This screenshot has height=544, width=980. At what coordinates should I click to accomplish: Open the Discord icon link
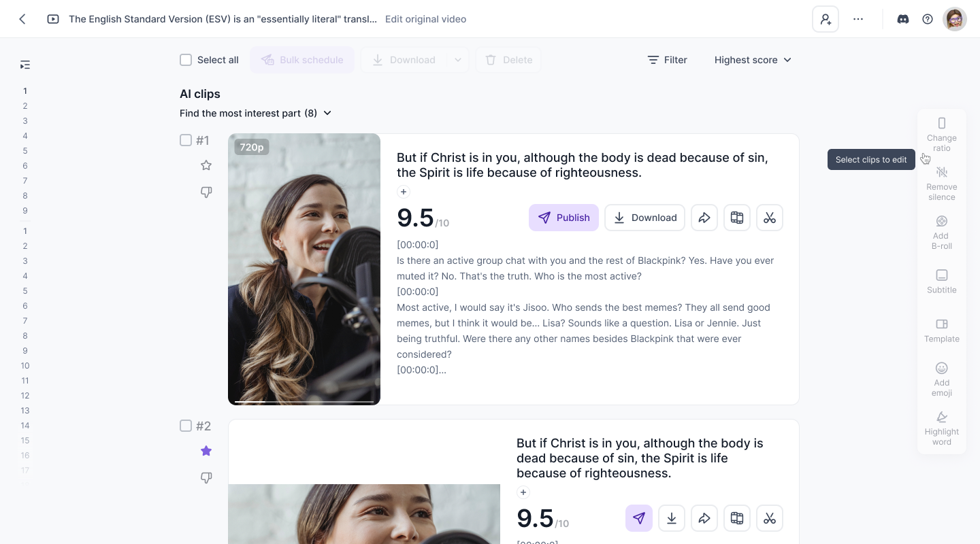(x=903, y=19)
